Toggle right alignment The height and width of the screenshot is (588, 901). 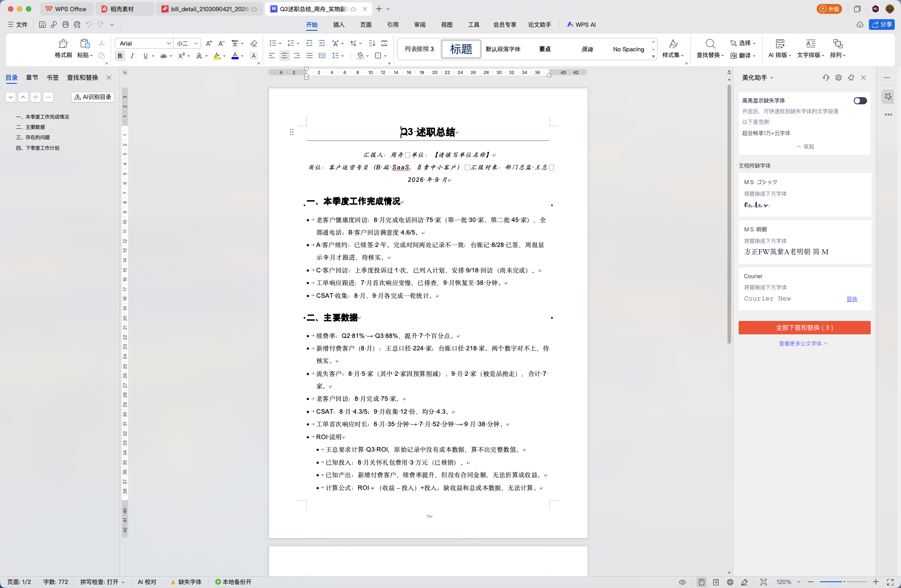click(x=297, y=56)
